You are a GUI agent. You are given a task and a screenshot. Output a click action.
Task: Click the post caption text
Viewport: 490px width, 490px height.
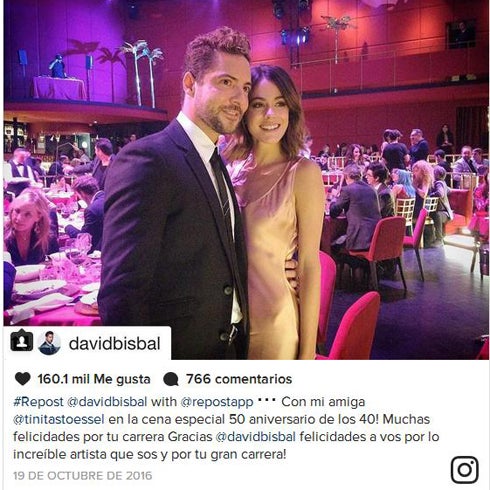[226, 428]
